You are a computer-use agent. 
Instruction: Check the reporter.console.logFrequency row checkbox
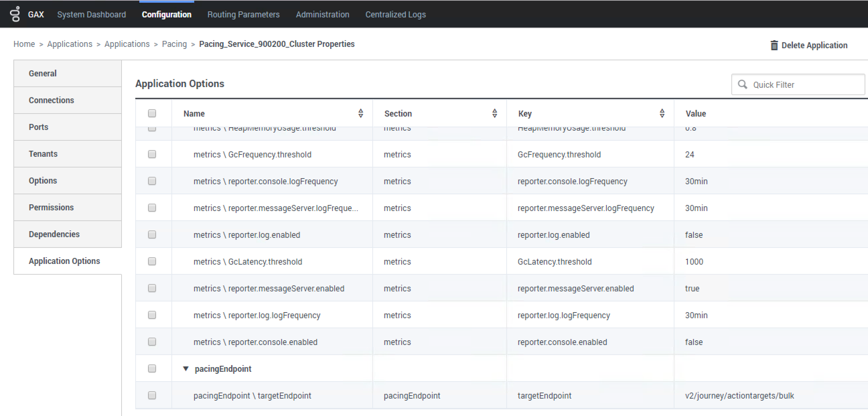pyautogui.click(x=152, y=181)
